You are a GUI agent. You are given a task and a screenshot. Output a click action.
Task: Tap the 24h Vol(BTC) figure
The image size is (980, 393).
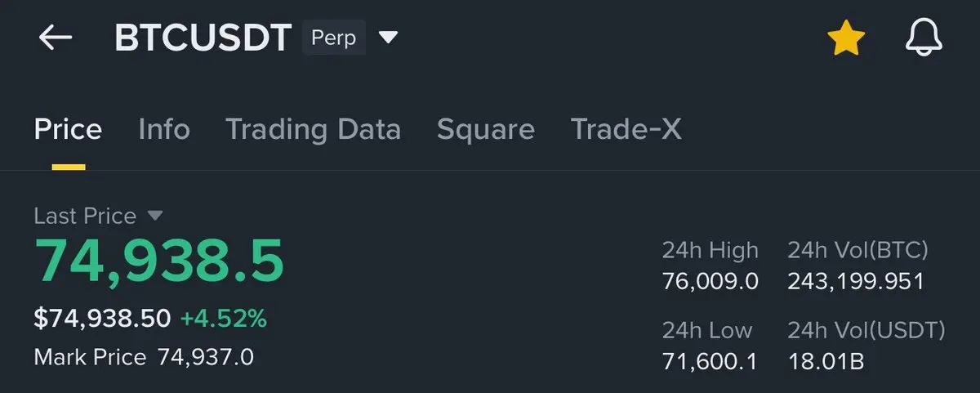point(855,282)
